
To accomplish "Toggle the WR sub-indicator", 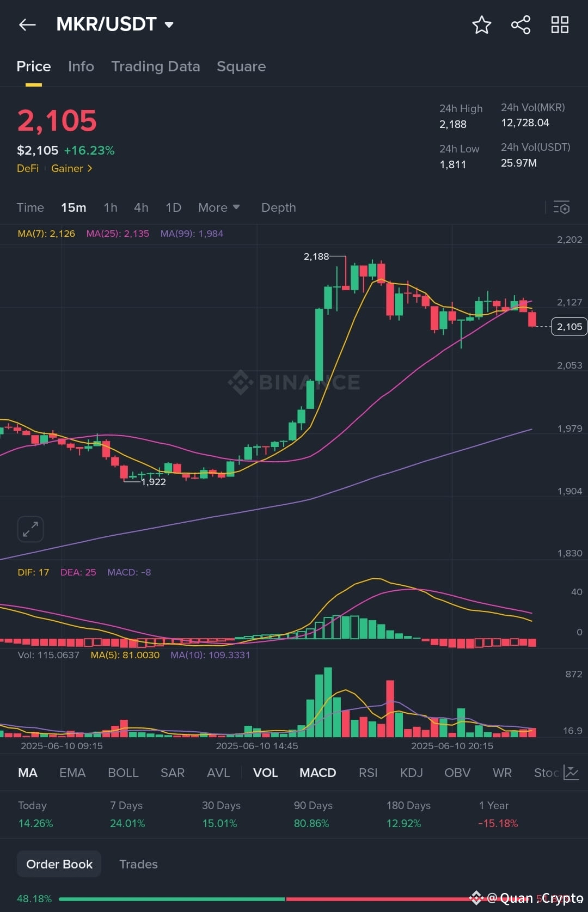I will click(x=502, y=773).
